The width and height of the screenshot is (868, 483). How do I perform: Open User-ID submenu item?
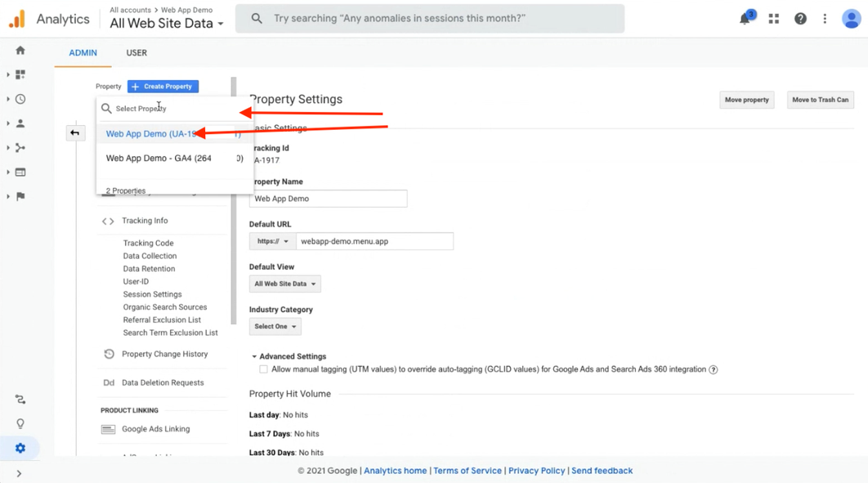coord(136,281)
